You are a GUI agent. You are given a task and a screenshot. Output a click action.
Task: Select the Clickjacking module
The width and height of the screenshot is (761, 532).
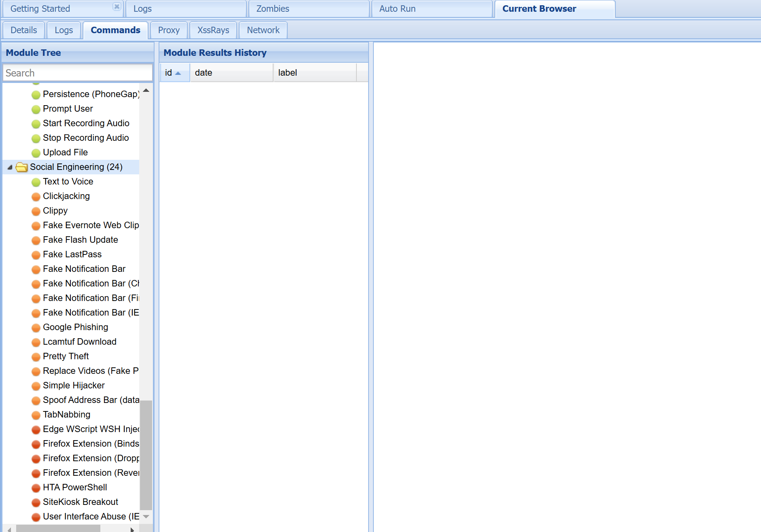(66, 196)
